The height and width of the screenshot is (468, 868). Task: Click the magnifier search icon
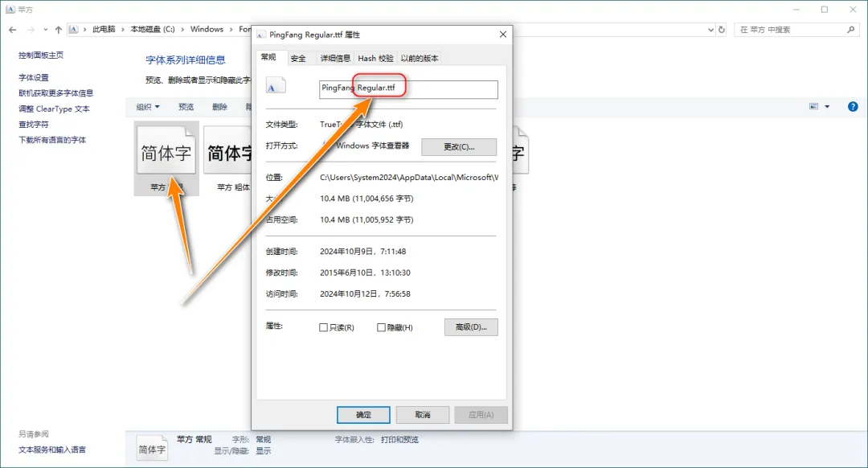[851, 30]
